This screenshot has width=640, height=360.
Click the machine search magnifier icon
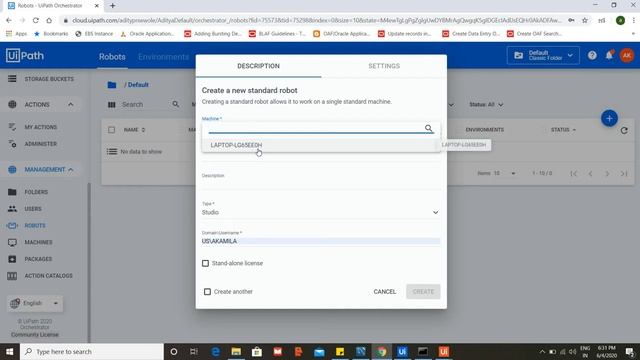tap(428, 128)
